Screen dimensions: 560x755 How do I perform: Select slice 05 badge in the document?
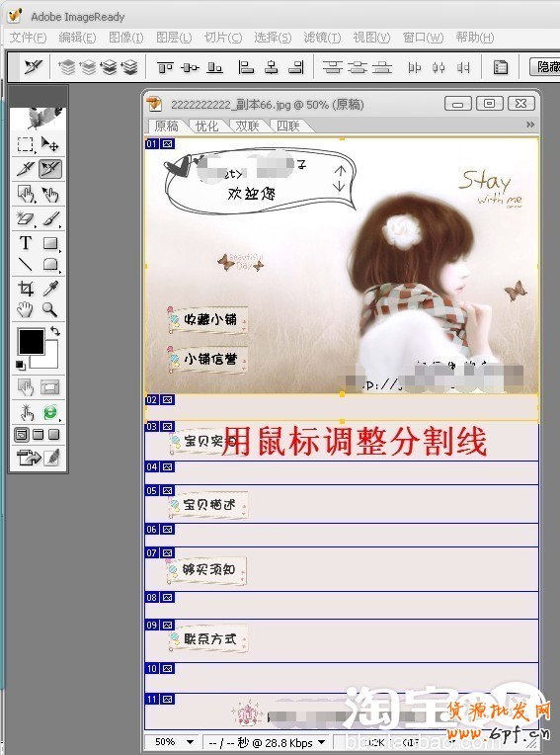[160, 490]
